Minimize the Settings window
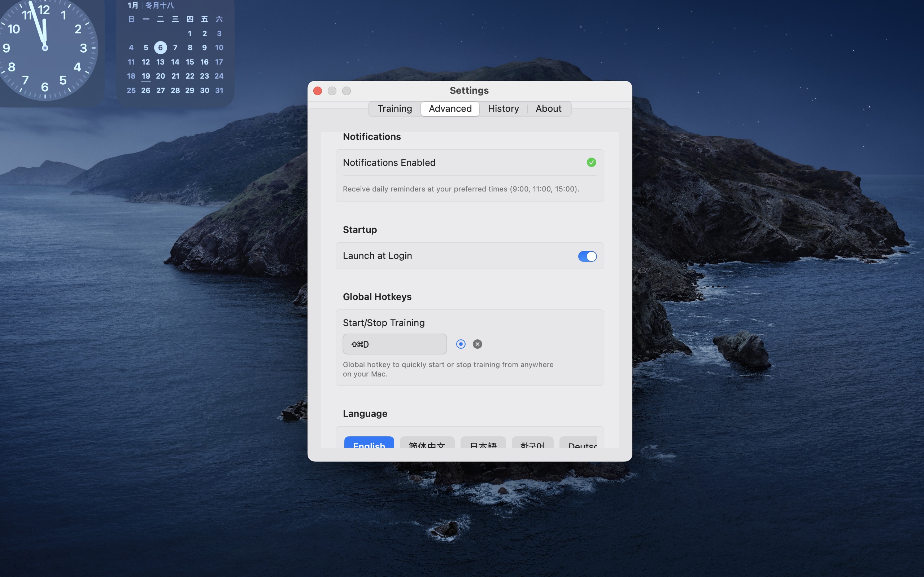Viewport: 924px width, 577px height. (332, 91)
